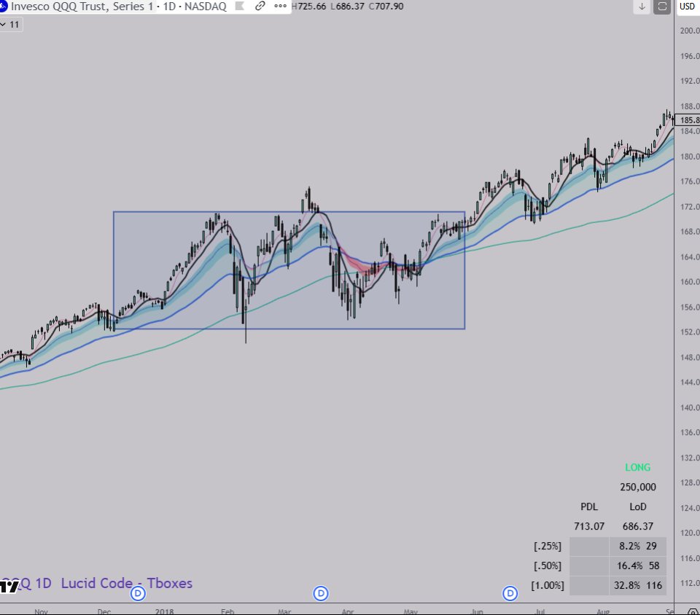The height and width of the screenshot is (615, 700).
Task: Click the TradingView logo at bottom left
Action: click(x=9, y=587)
